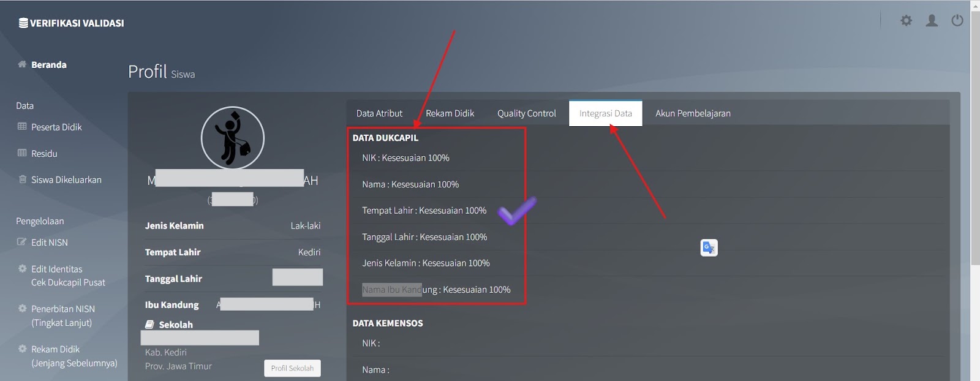Image resolution: width=980 pixels, height=381 pixels.
Task: Click the Verifikasi Validasi logo
Action: (x=71, y=23)
